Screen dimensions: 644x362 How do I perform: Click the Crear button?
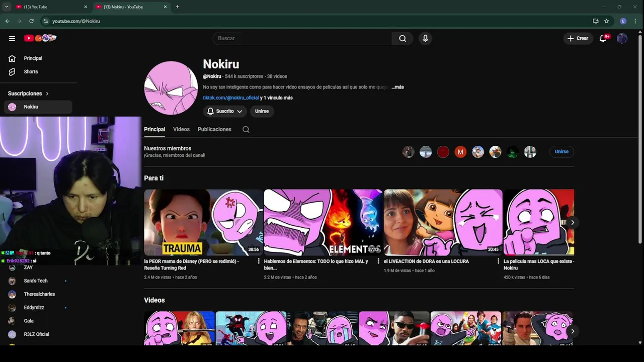(x=578, y=38)
